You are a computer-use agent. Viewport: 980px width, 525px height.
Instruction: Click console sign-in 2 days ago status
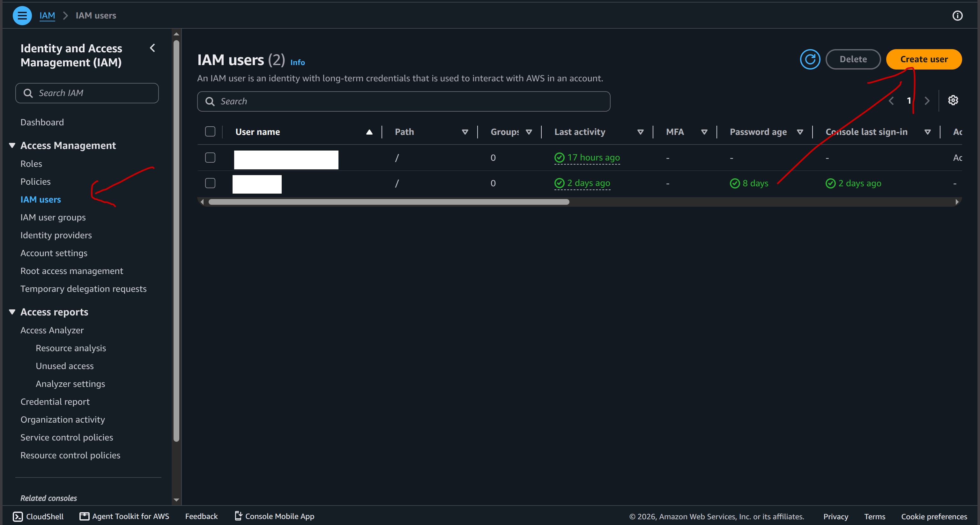click(x=853, y=183)
